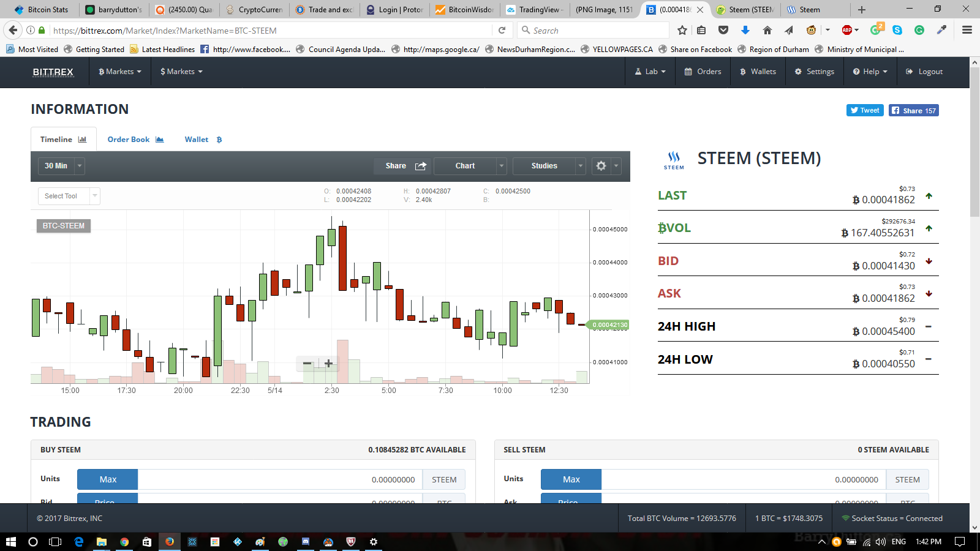Viewport: 980px width, 551px height.
Task: Click the Skype extension icon
Action: coord(897,30)
